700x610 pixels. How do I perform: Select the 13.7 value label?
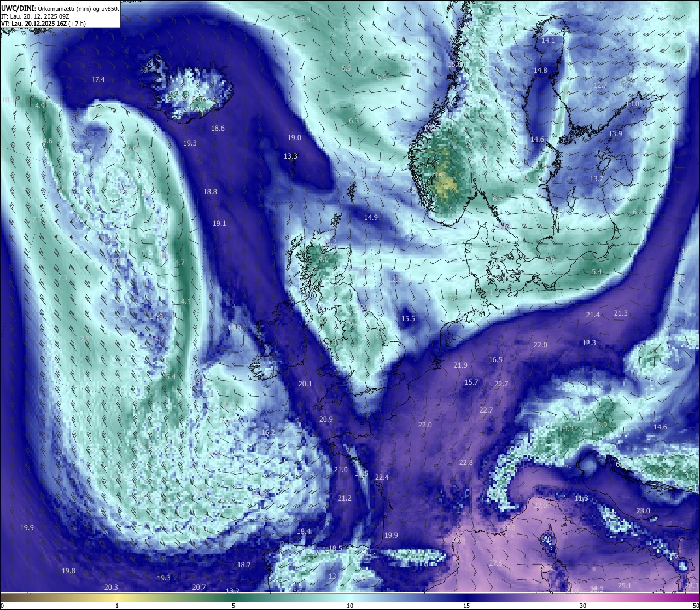596,179
